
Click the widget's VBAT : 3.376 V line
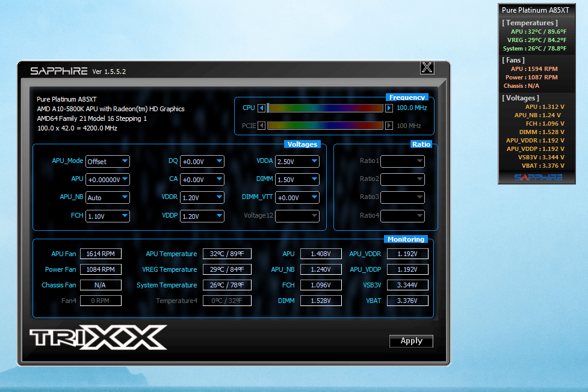coord(543,166)
